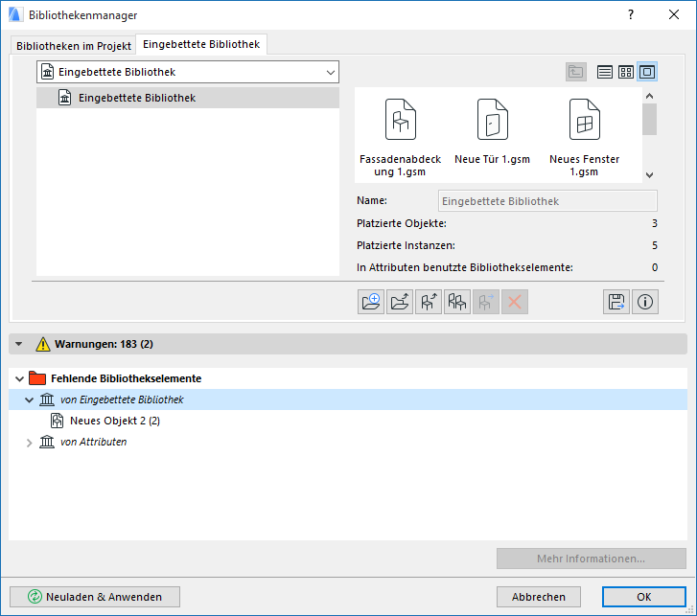Click the save library disk icon
The image size is (697, 616).
click(x=616, y=302)
